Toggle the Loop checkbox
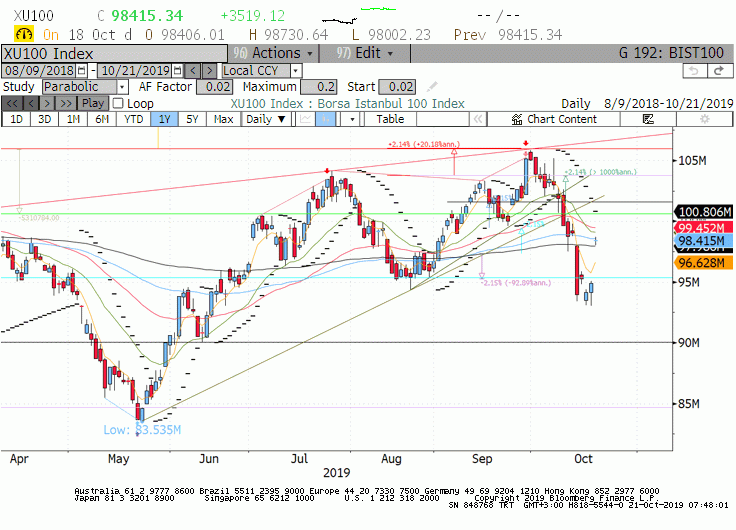The height and width of the screenshot is (530, 736). pos(118,103)
